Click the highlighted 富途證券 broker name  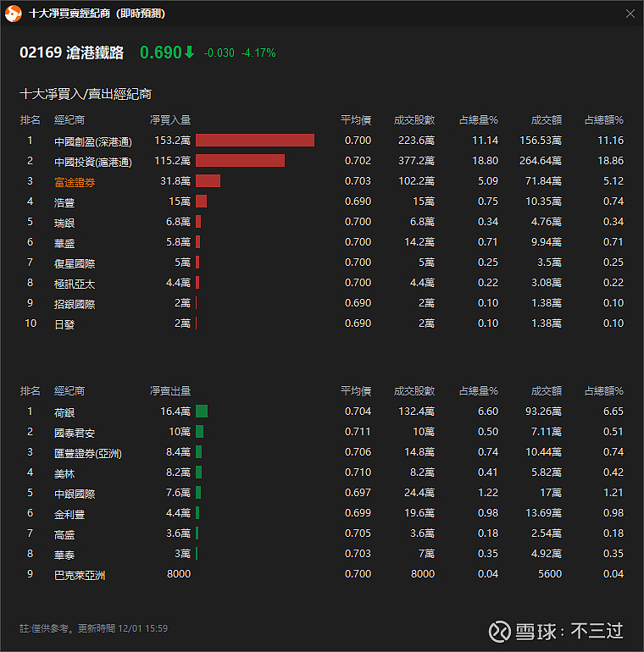75,182
